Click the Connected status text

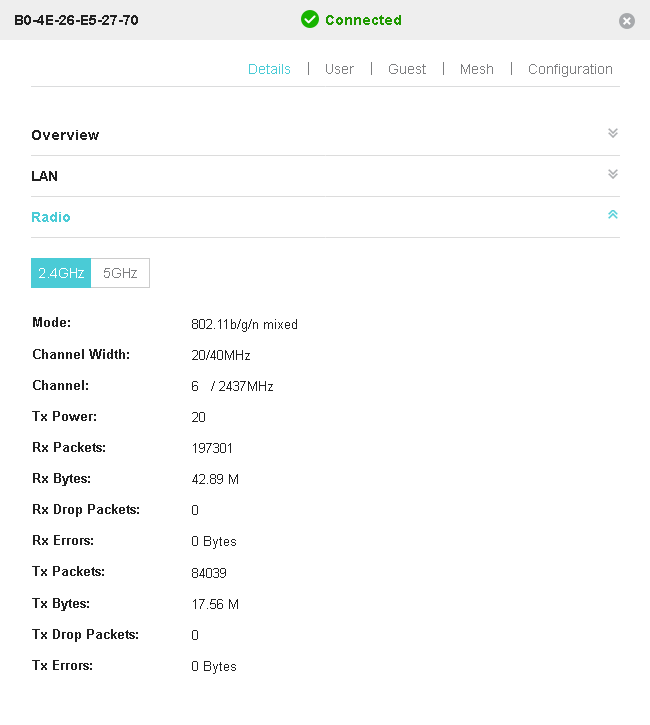pyautogui.click(x=363, y=20)
